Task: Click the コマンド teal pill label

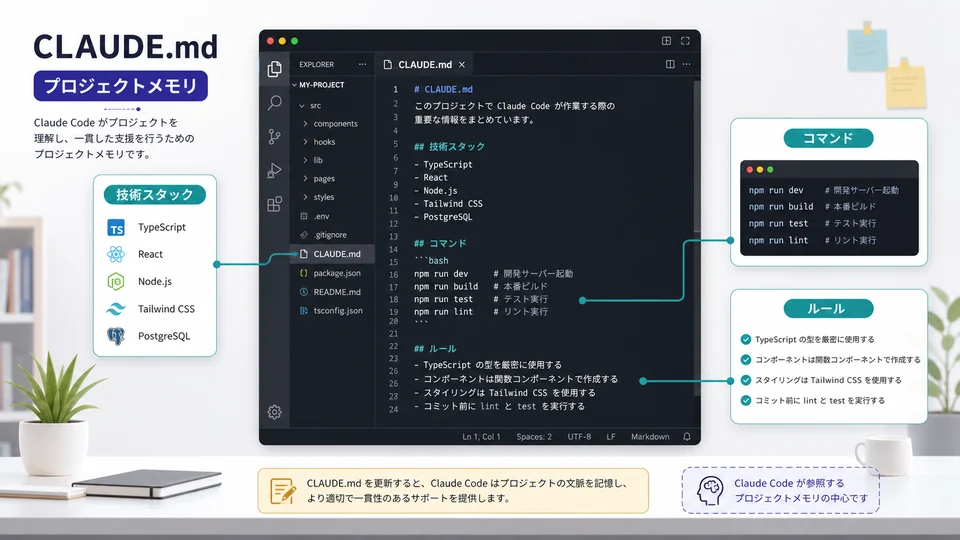Action: [828, 138]
